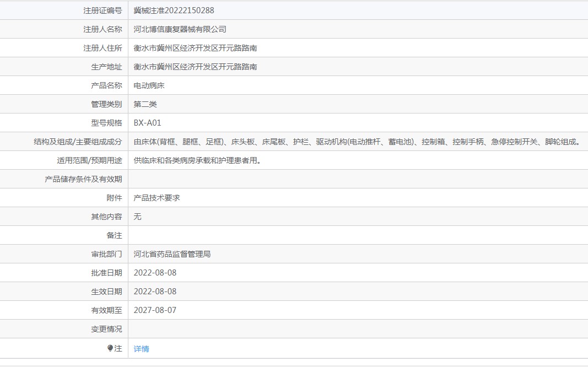The image size is (588, 367).
Task: Click the 批准日期 label
Action: coord(106,273)
